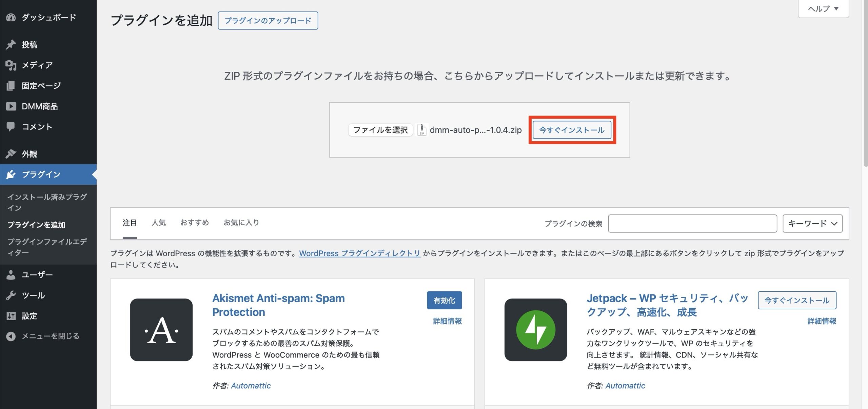Select the ツール wrench icon
This screenshot has width=868, height=409.
(x=11, y=295)
